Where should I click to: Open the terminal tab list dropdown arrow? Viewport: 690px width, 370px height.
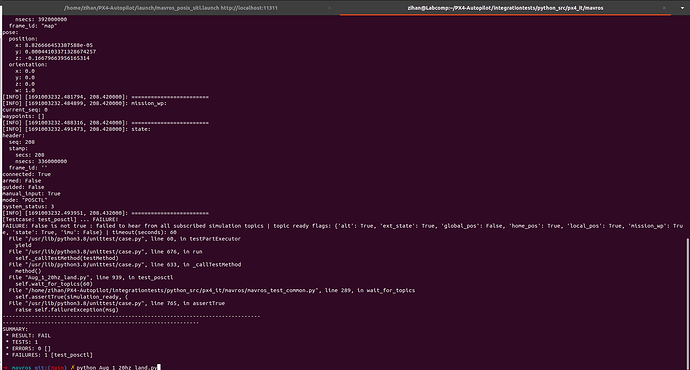click(x=682, y=8)
